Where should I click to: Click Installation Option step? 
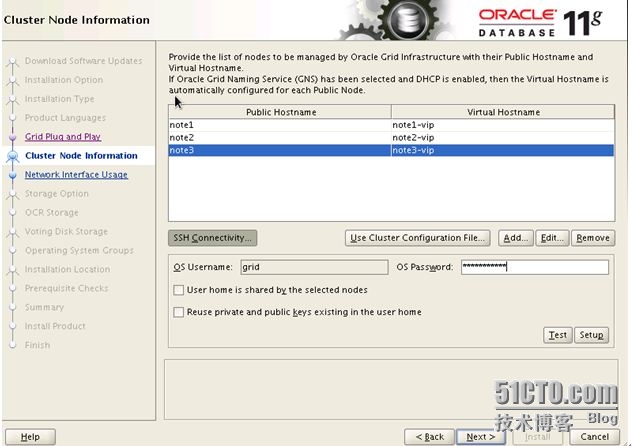(64, 80)
